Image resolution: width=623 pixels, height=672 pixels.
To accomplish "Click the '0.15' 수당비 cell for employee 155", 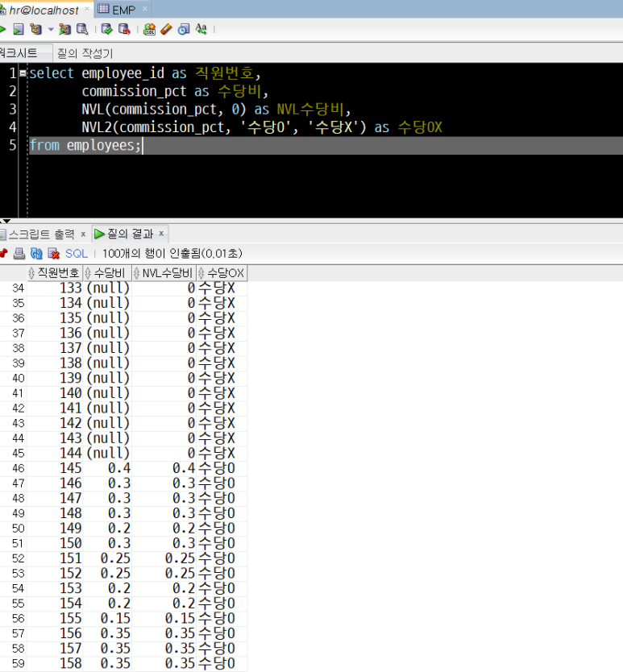I will pos(107,618).
